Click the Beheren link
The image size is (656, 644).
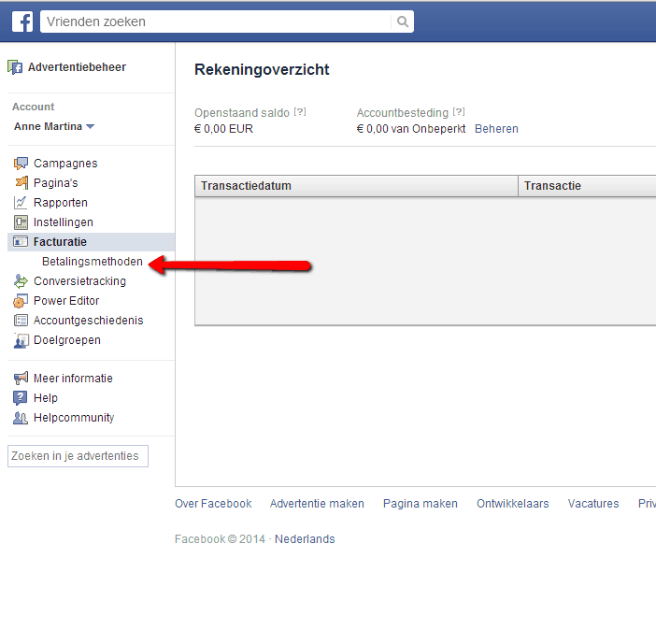[496, 129]
